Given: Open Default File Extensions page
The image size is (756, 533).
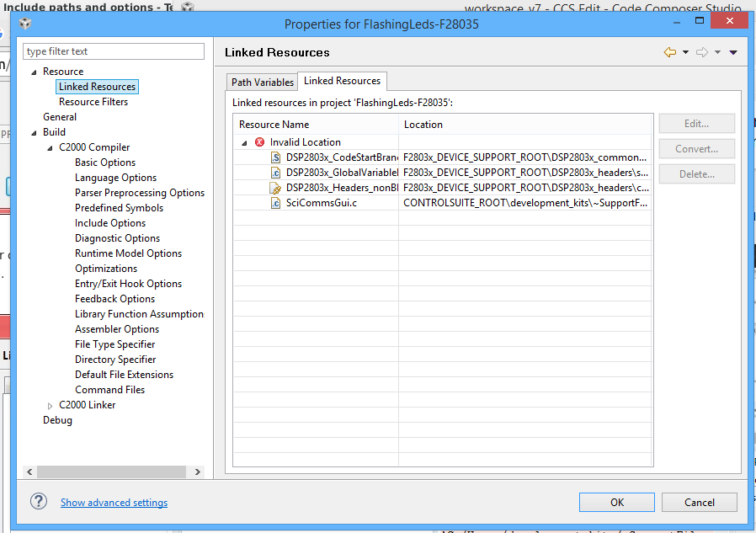Looking at the screenshot, I should (x=124, y=375).
